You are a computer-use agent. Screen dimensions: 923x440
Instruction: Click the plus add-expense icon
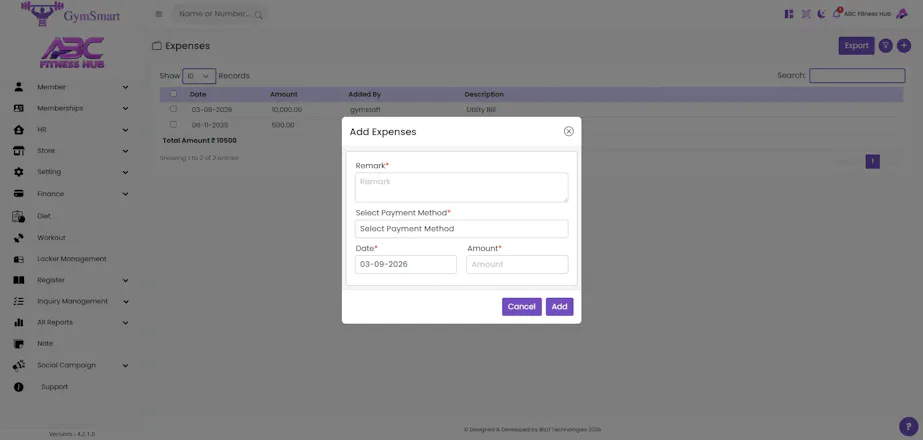pos(904,46)
